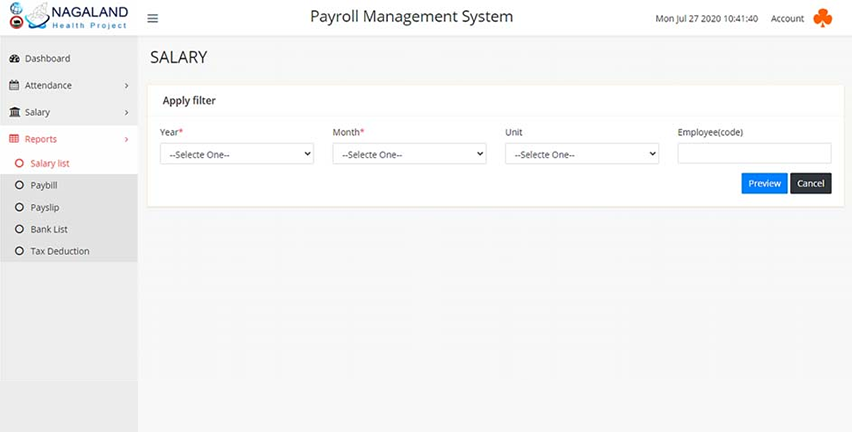Click the orange club account avatar
This screenshot has width=852, height=432.
point(822,18)
